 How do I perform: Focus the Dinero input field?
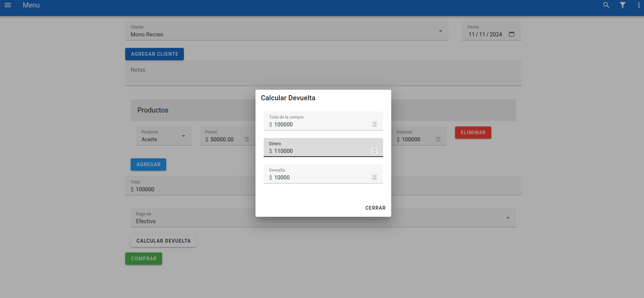[319, 151]
